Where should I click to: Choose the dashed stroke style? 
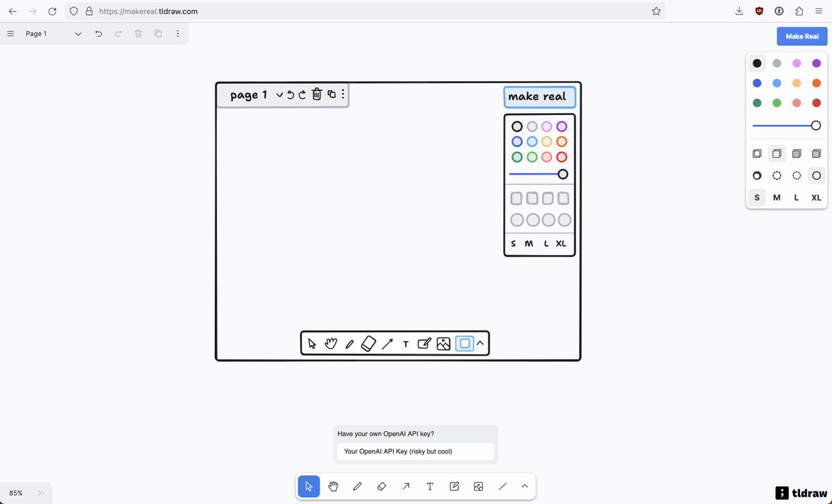777,175
